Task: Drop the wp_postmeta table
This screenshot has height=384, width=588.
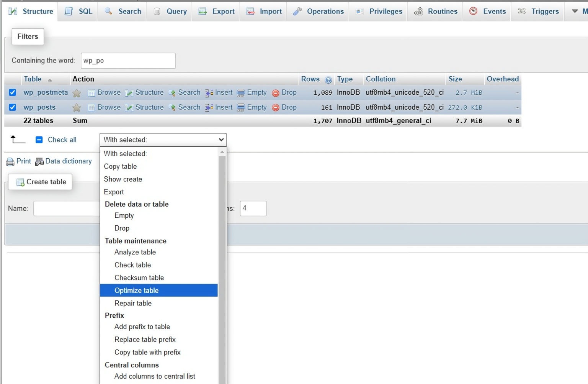Action: pos(289,92)
